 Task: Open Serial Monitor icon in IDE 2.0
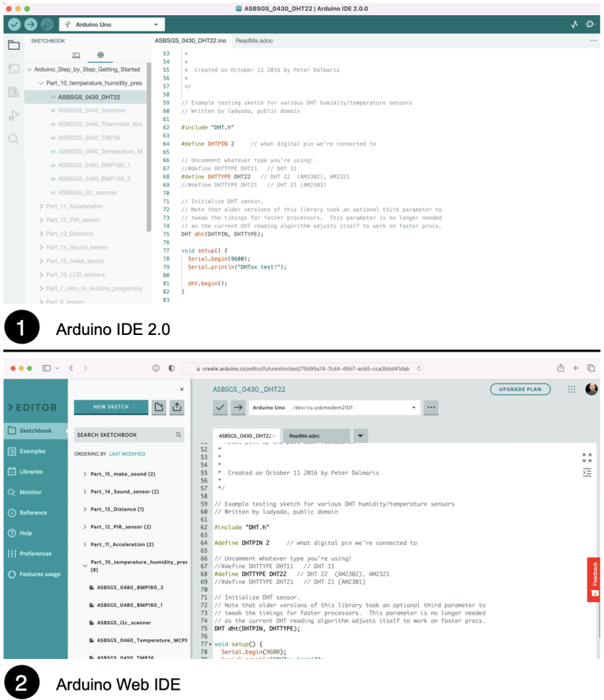click(x=590, y=25)
